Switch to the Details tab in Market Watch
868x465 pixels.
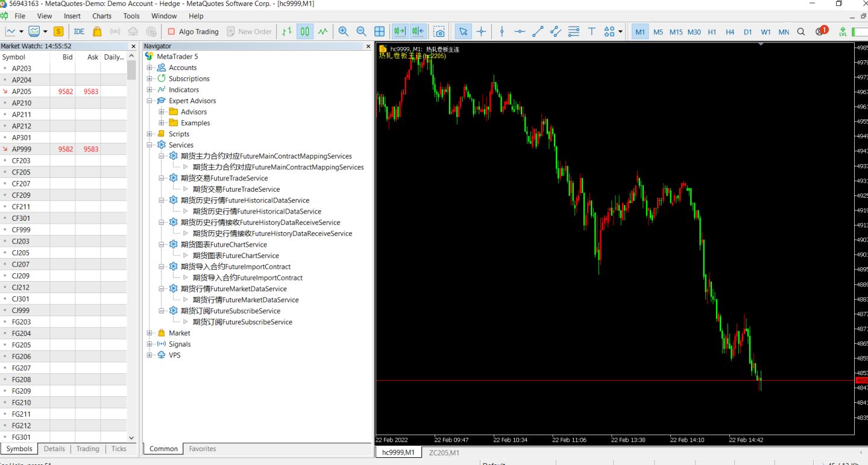[x=54, y=449]
